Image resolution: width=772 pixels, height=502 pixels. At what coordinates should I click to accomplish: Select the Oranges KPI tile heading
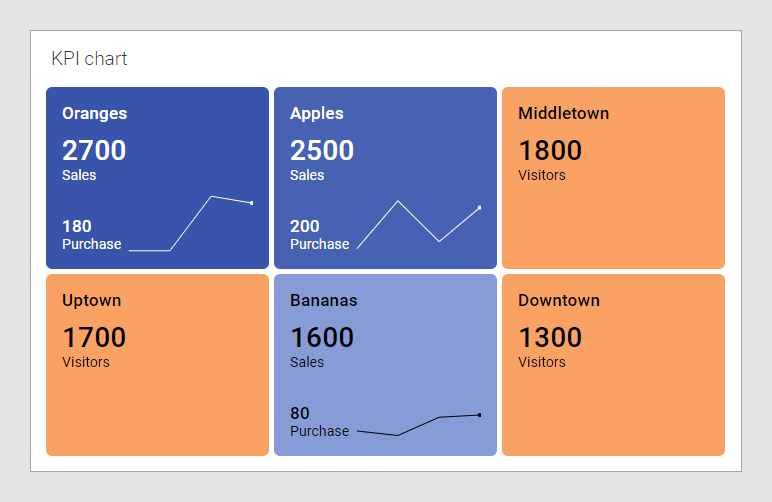(94, 113)
